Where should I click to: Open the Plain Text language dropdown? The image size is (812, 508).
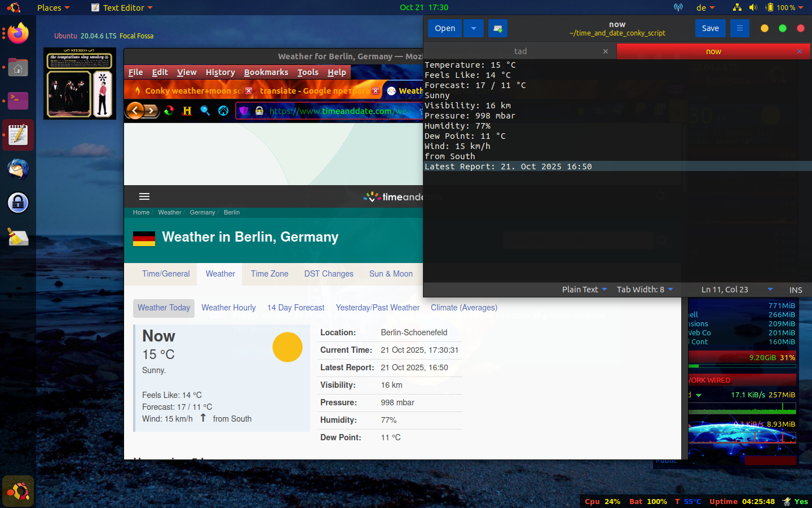point(584,290)
